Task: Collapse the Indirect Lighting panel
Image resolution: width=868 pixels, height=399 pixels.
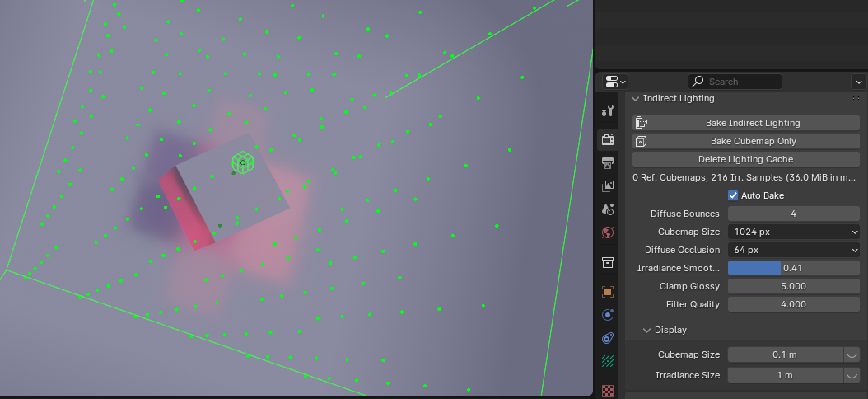Action: [636, 99]
